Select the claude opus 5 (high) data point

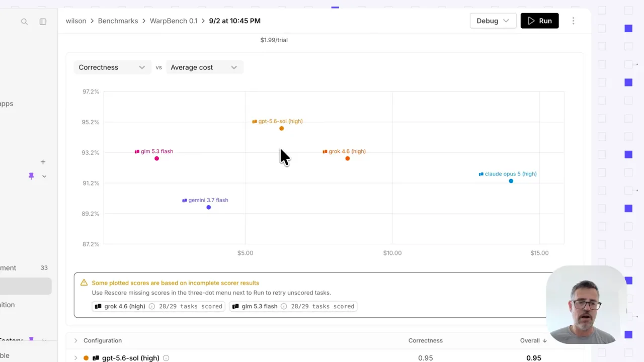[x=511, y=181]
